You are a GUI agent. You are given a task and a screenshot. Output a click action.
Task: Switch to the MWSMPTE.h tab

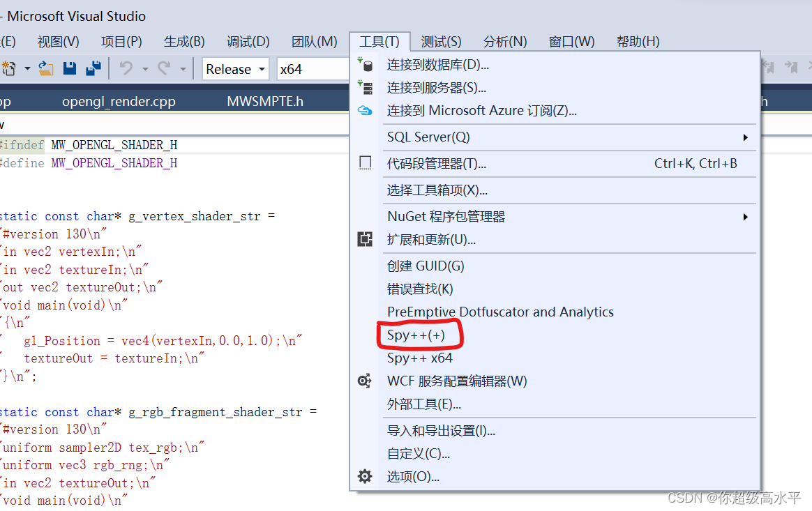[265, 102]
